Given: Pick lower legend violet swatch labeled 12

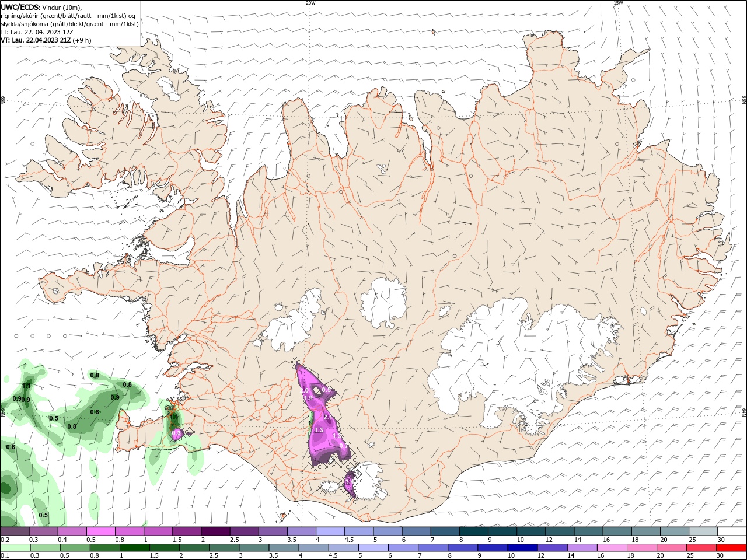Looking at the screenshot, I should point(553,548).
